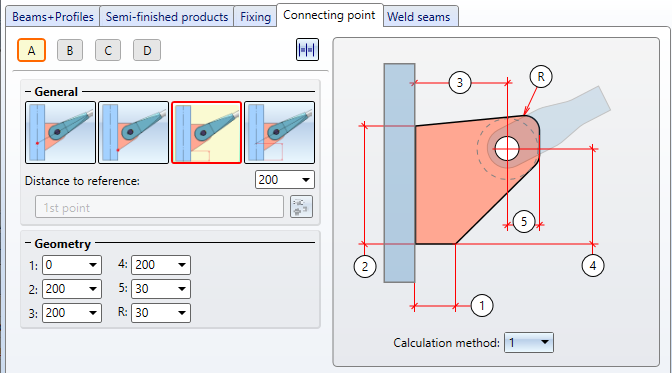Select the first connecting point variant thumbnail

(x=60, y=132)
